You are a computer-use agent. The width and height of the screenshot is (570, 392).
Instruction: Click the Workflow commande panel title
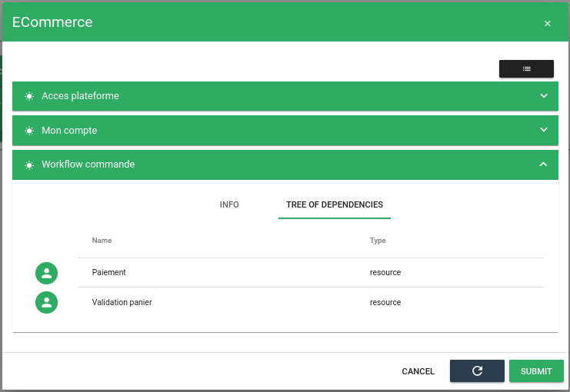pos(88,164)
